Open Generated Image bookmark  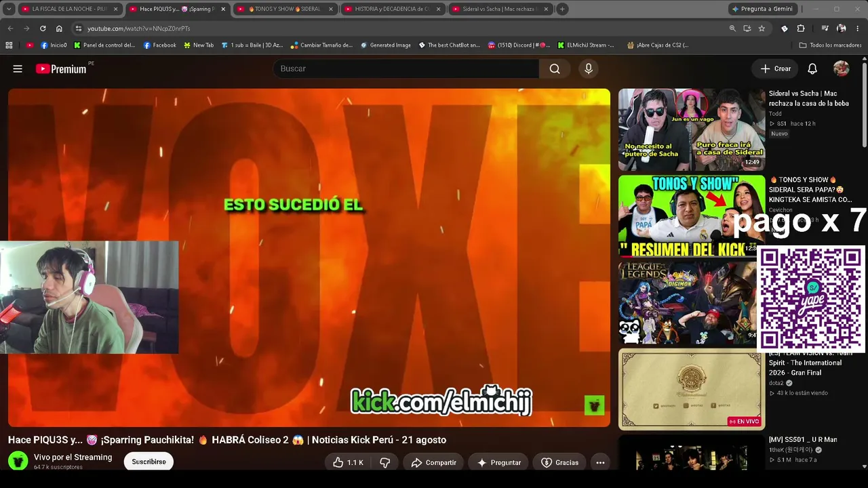pos(385,45)
